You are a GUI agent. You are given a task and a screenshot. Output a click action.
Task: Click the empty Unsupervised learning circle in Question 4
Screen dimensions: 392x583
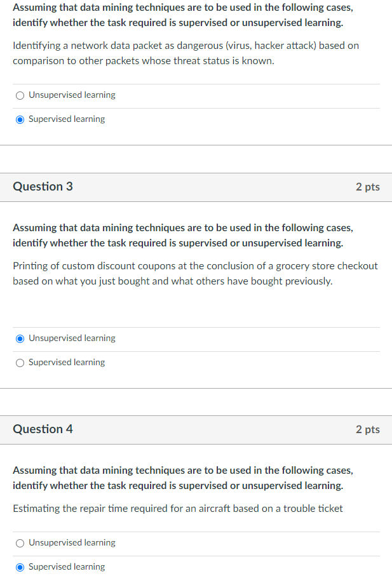20,542
